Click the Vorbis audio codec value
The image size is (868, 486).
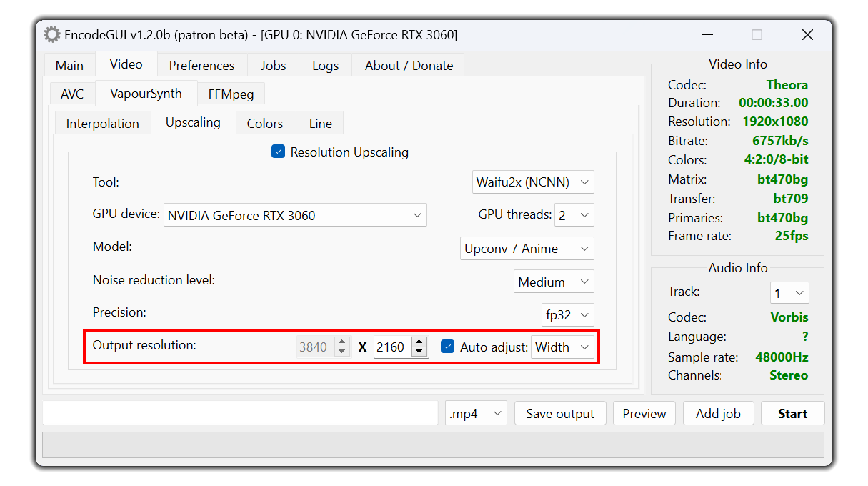tap(789, 317)
